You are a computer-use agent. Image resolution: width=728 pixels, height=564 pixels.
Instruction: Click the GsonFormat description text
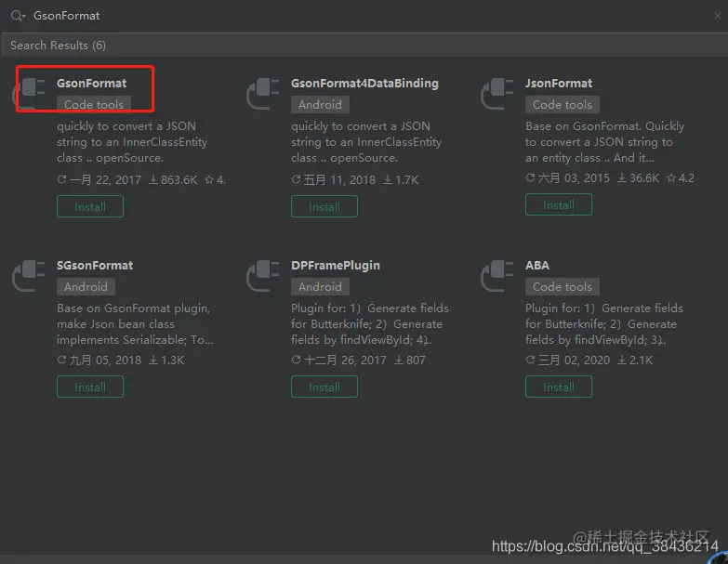click(x=132, y=142)
